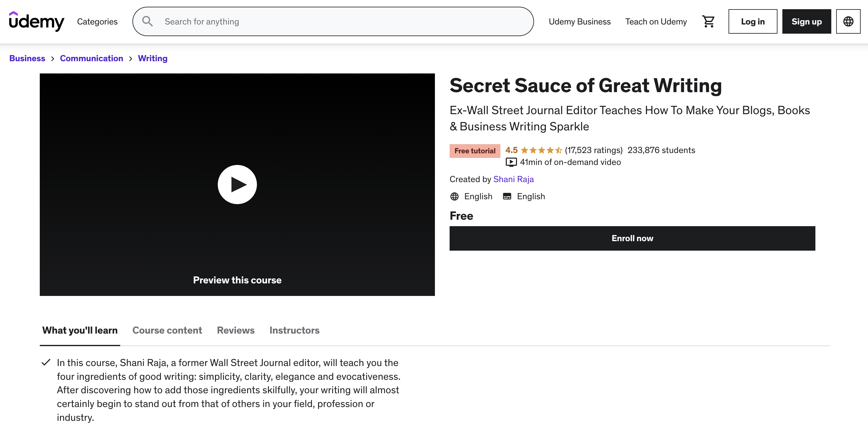Select the Course content tab

tap(167, 330)
